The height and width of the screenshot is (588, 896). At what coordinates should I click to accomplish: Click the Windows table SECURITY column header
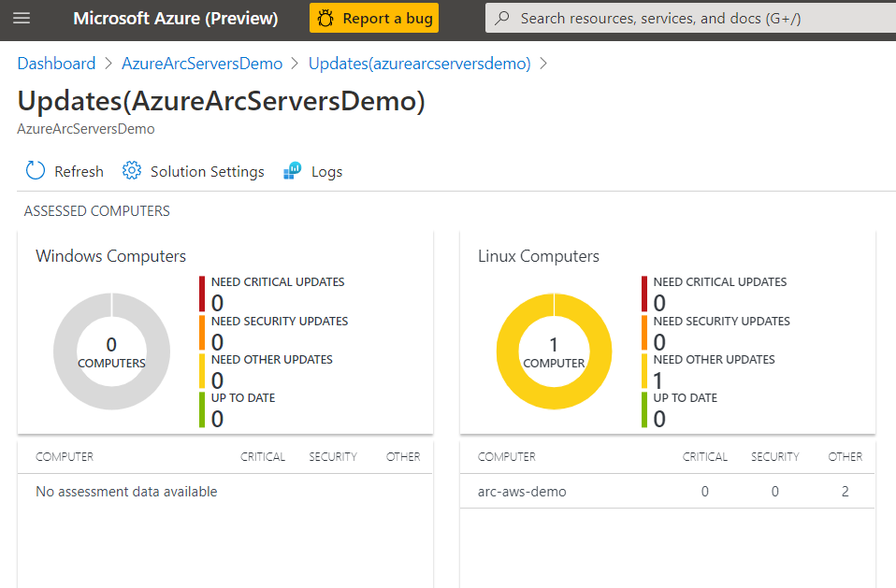coord(333,457)
